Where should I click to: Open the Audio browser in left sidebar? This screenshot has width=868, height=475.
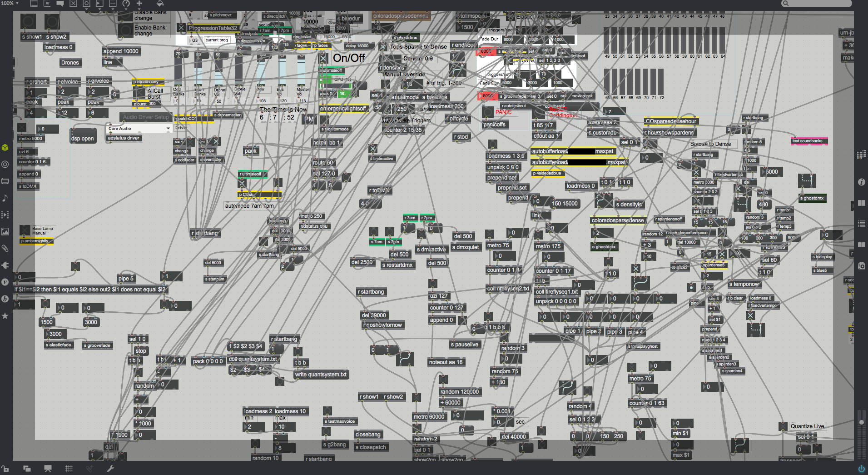tap(5, 165)
